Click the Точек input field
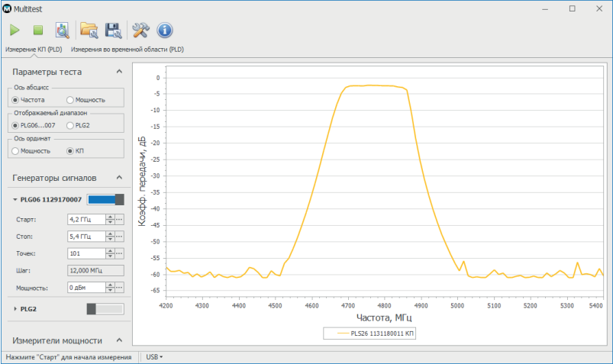The image size is (613, 364). tap(86, 253)
